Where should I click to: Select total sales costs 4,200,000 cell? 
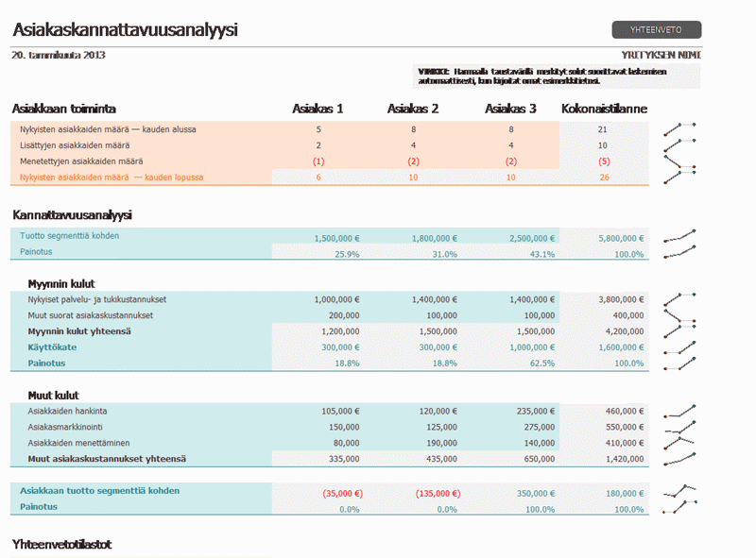point(625,331)
